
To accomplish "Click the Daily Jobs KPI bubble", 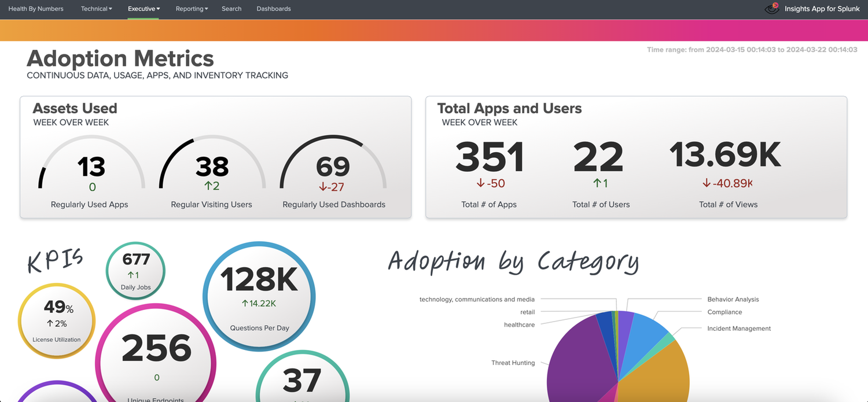I will tap(136, 271).
